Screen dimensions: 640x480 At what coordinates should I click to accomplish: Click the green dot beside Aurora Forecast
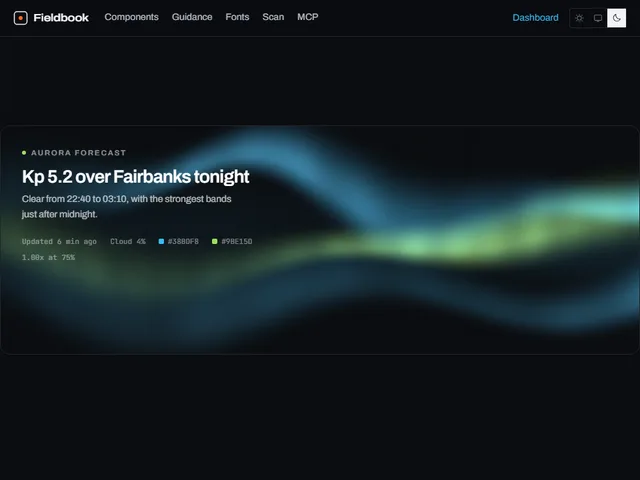[x=24, y=153]
